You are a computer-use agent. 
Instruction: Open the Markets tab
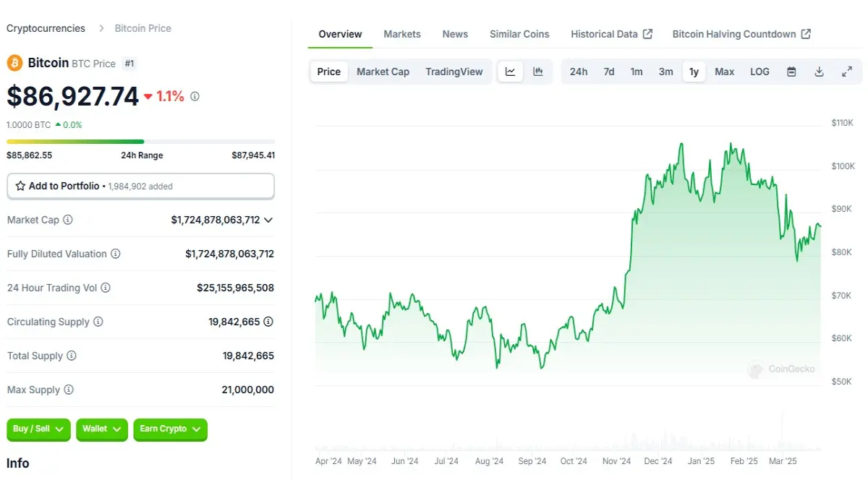tap(402, 34)
